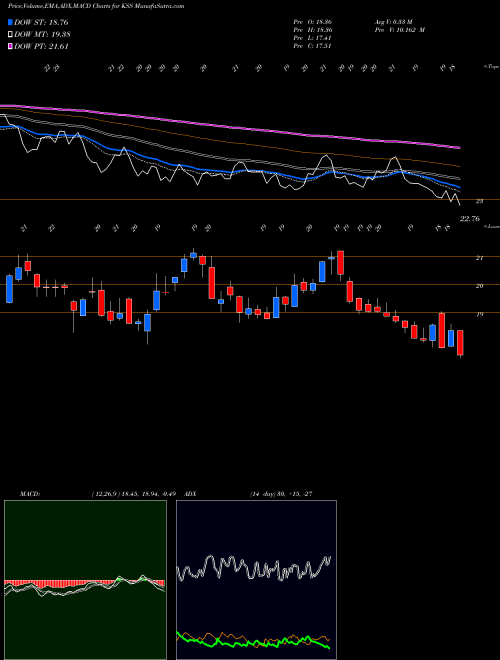Click the magenta DOW PT legend swatch
This screenshot has width=500, height=660.
10,46
